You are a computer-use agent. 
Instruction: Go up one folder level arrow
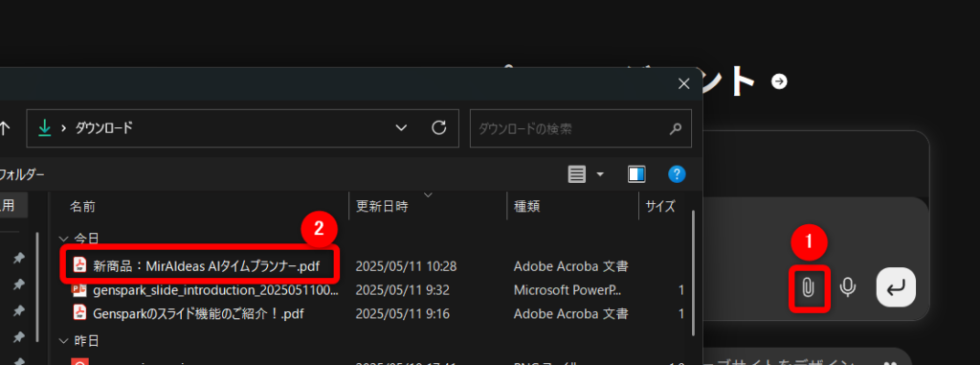(5, 128)
